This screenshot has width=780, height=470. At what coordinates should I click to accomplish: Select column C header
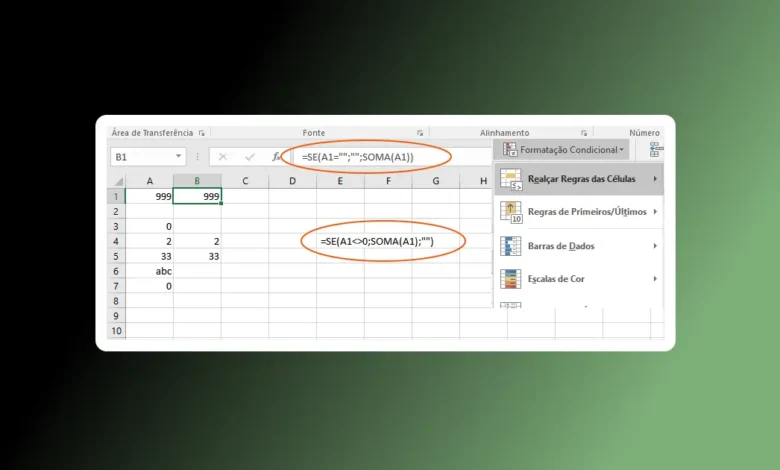[245, 181]
